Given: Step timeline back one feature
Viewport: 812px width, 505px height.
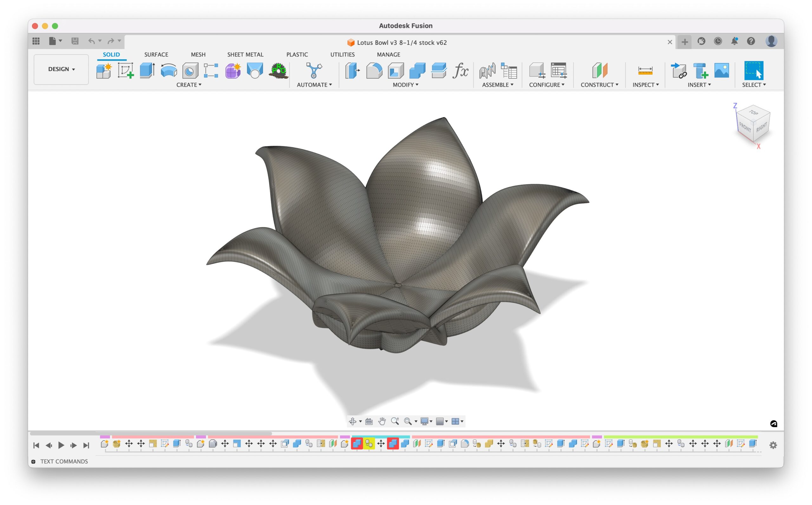Looking at the screenshot, I should pos(49,445).
